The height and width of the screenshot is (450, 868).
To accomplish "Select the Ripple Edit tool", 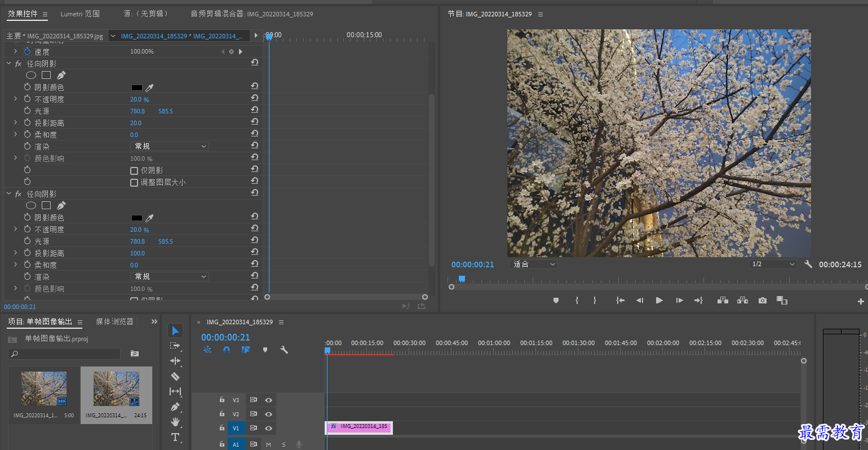I will point(175,361).
